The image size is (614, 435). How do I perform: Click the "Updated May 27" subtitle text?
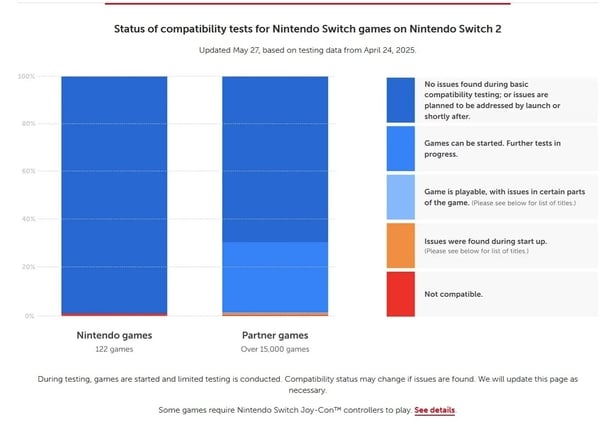tap(307, 49)
